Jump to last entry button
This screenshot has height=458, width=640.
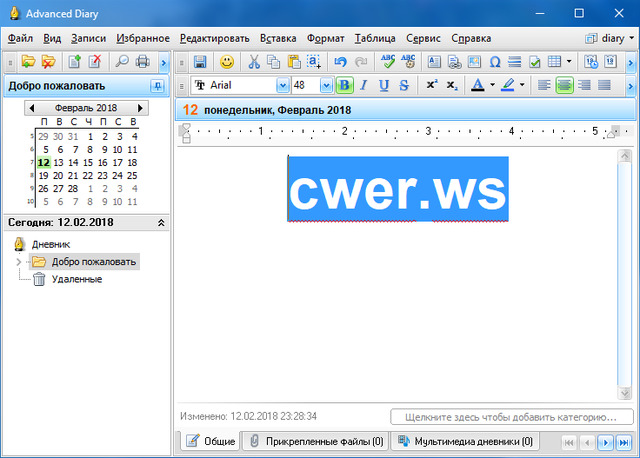(624, 442)
